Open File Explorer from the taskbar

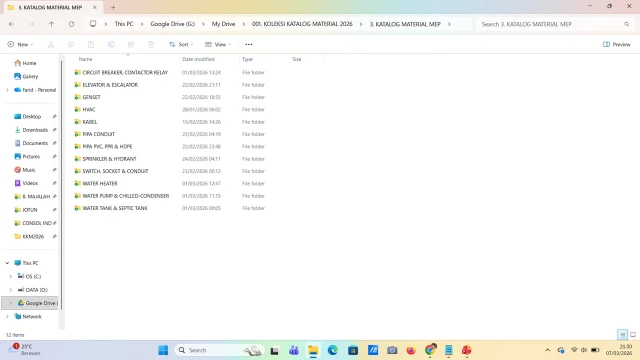(x=313, y=350)
